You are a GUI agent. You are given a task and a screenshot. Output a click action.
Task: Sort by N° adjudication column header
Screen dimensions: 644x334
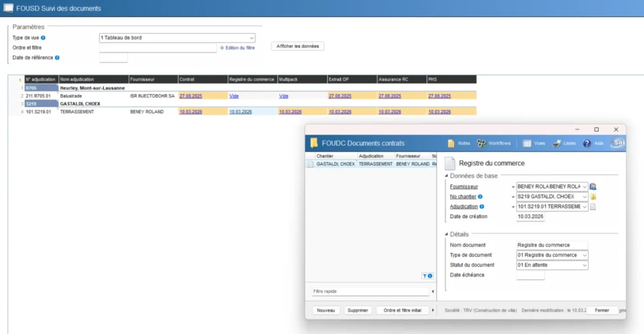[41, 79]
